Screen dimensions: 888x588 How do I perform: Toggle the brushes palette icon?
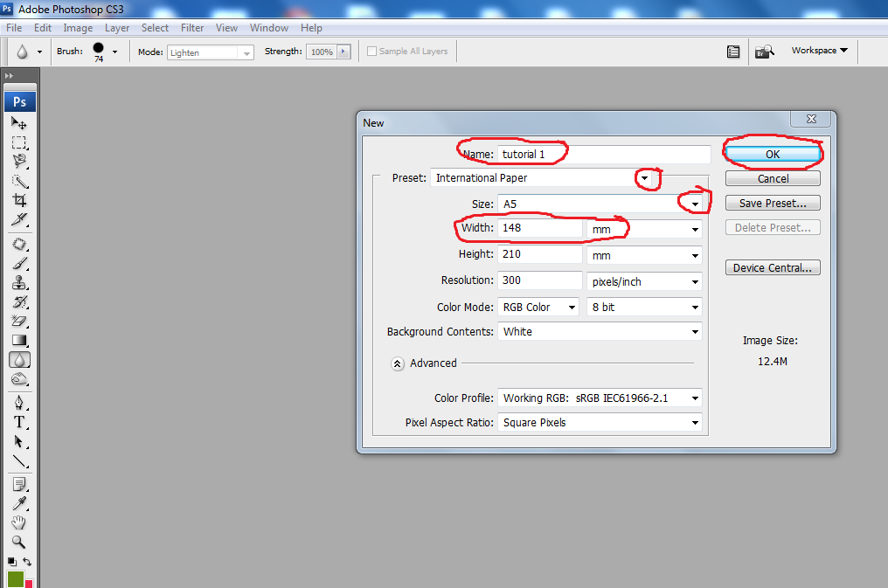click(x=733, y=52)
